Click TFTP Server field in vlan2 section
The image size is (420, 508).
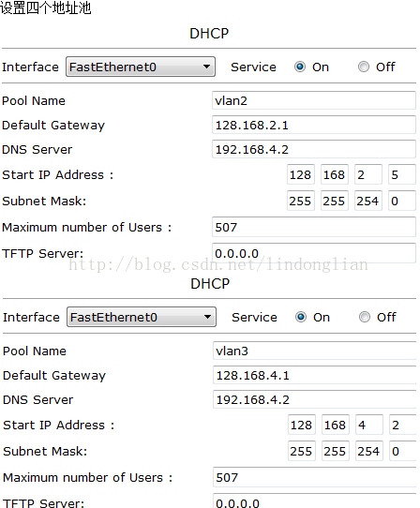coord(314,253)
